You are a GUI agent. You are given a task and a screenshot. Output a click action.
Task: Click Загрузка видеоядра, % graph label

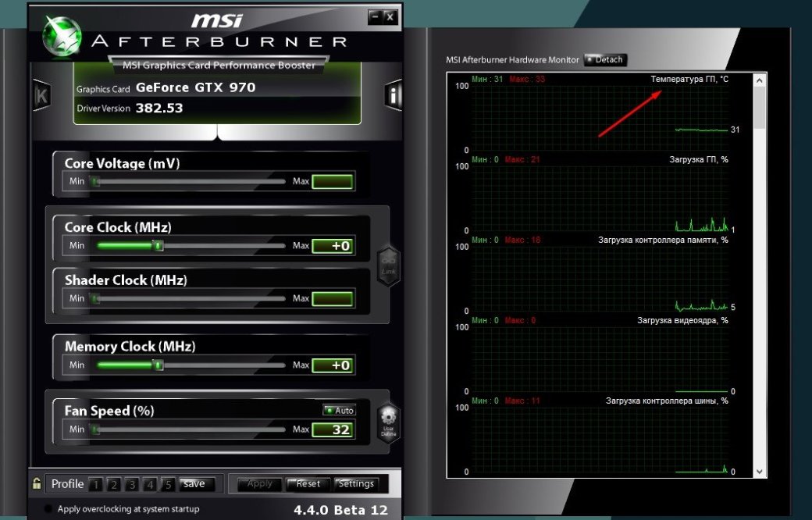click(682, 320)
